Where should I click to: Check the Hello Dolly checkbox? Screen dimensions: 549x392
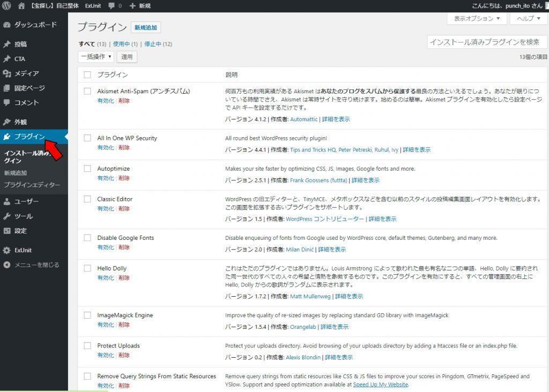pyautogui.click(x=87, y=268)
